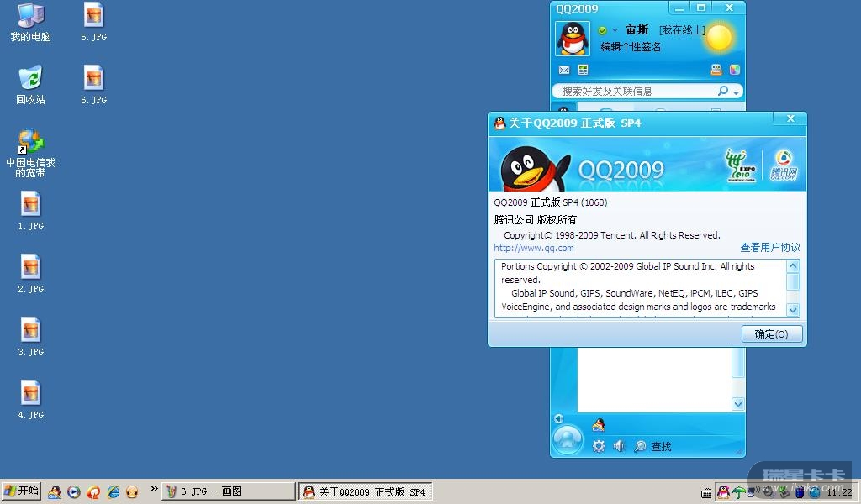Open the 查看用户协议 link
Screen dimensions: 861x504
point(770,247)
